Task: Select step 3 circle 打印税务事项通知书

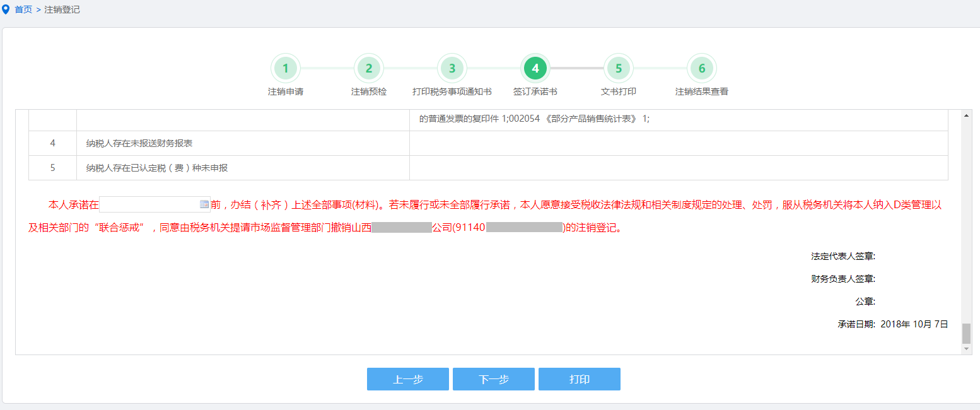Action: [452, 68]
